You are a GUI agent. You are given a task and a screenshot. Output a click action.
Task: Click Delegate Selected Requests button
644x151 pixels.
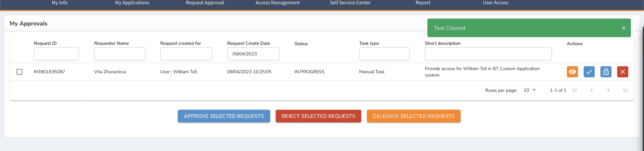[x=414, y=116]
